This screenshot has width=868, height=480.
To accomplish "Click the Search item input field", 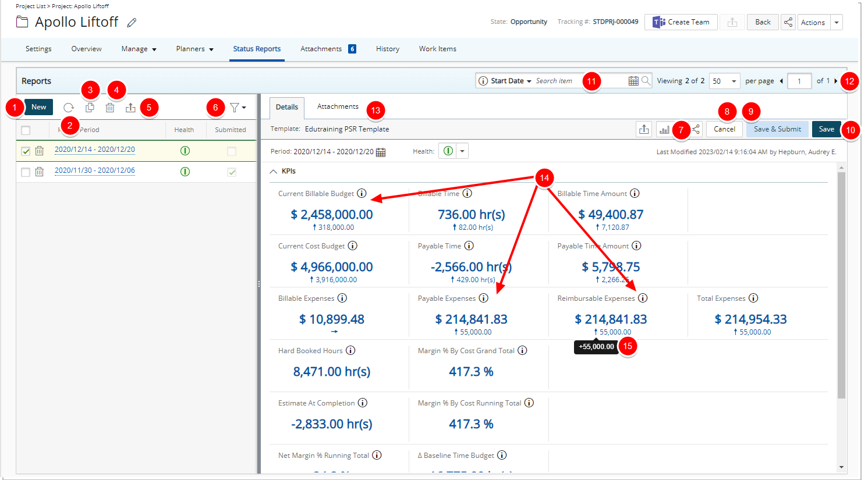I will point(581,81).
